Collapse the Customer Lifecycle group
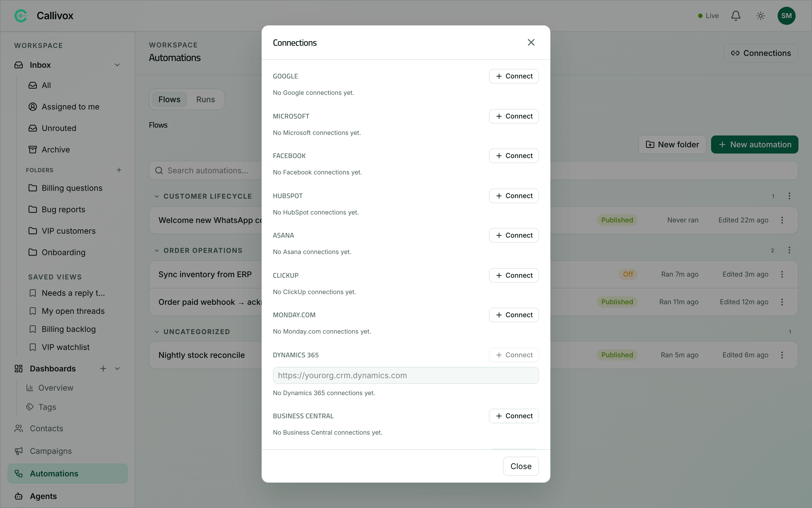This screenshot has height=508, width=812. [156, 196]
